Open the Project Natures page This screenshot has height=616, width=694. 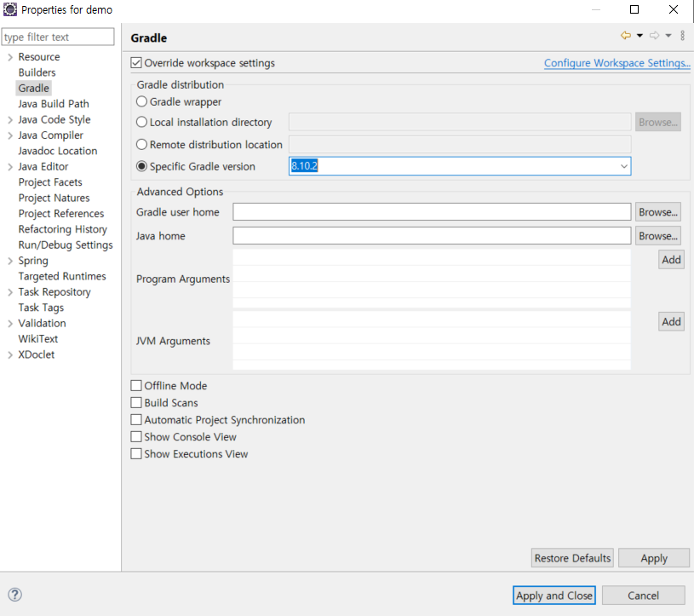[x=54, y=198]
